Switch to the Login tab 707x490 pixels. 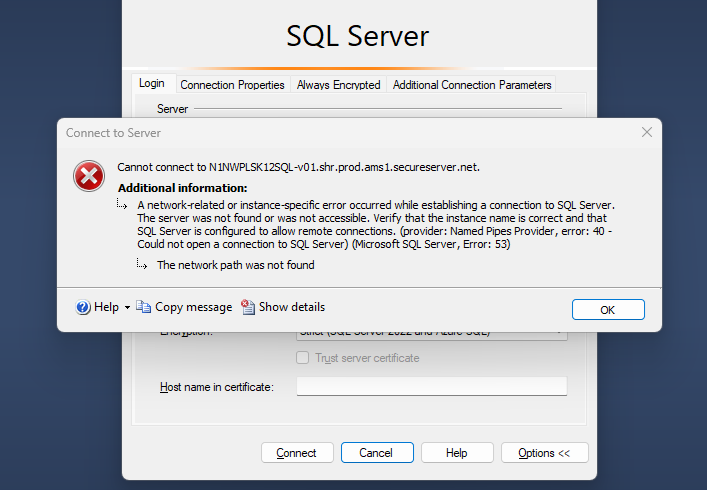point(152,83)
